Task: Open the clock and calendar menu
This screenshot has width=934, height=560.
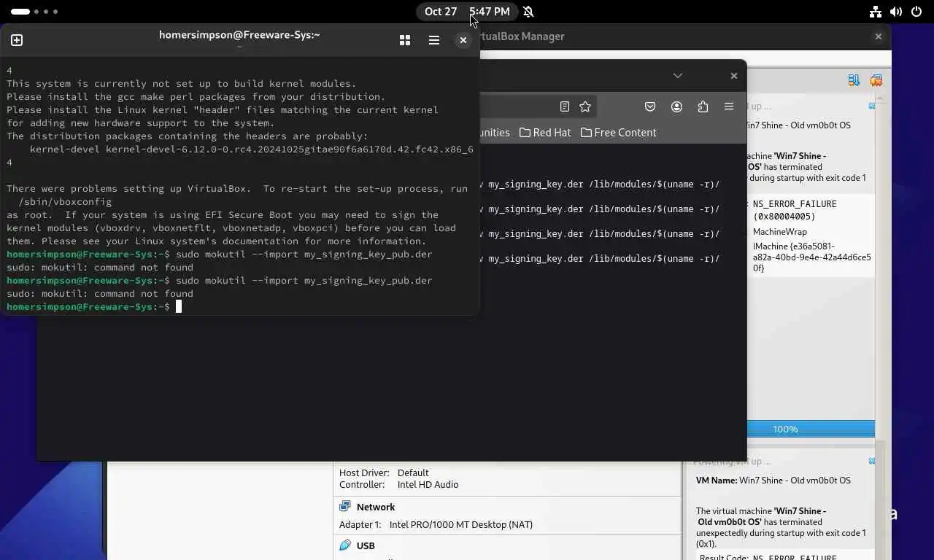Action: (x=467, y=12)
